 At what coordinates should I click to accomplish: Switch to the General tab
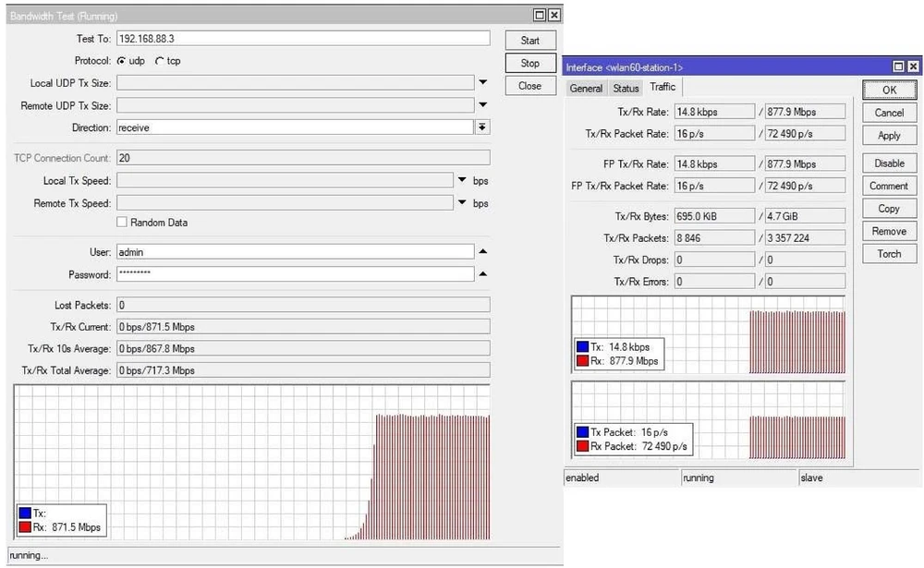tap(586, 87)
